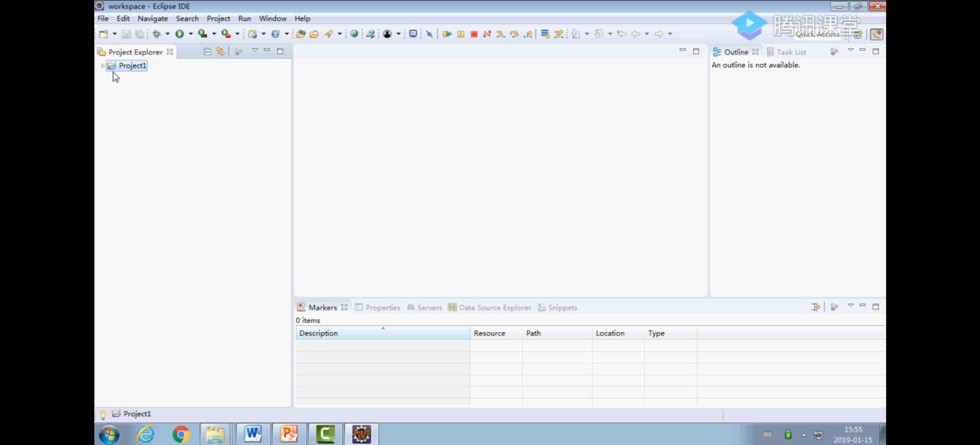Click the Open Console monitor icon
The image size is (980, 445).
pos(413,34)
